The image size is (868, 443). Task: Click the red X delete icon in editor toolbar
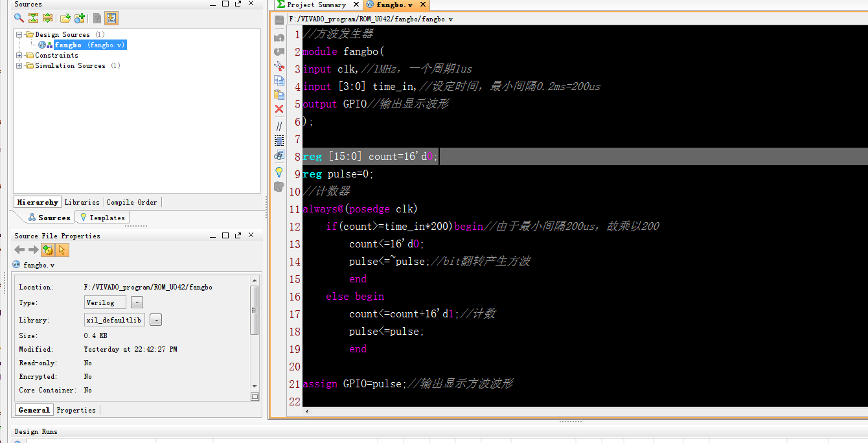click(x=279, y=109)
